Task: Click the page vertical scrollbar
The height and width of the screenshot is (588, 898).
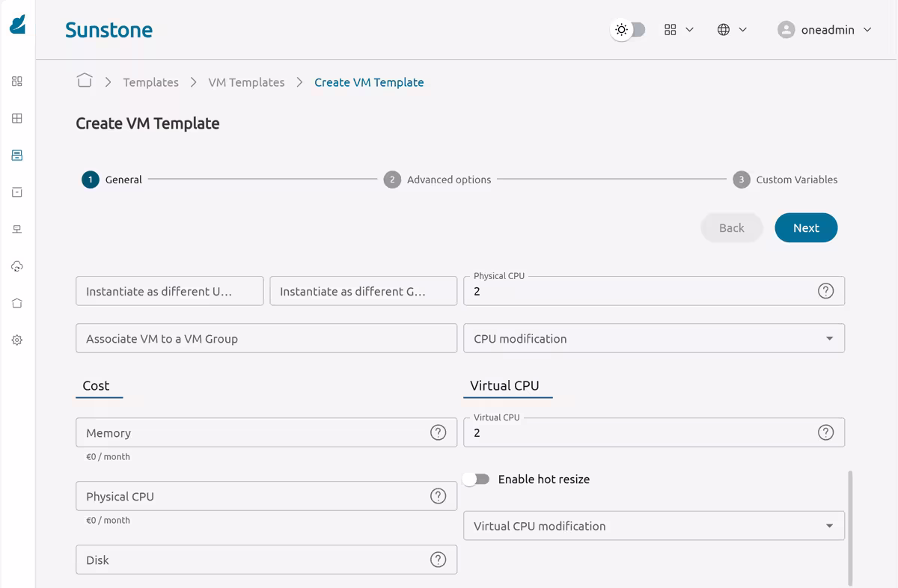Action: [850, 527]
